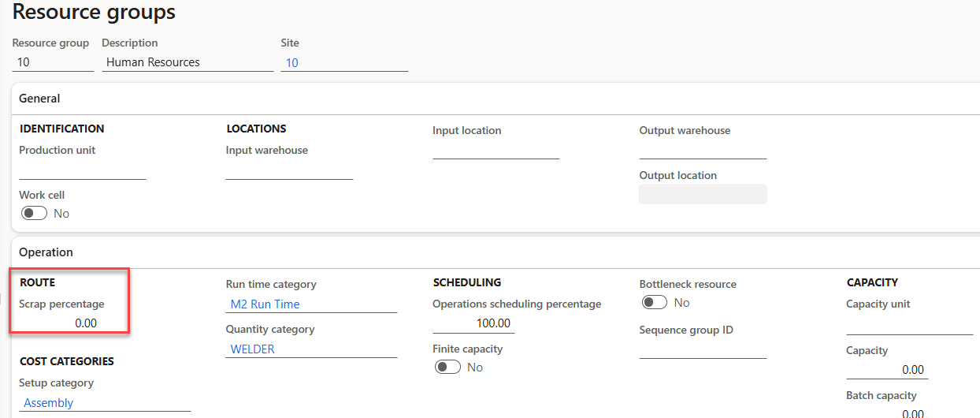Viewport: 980px width, 418px height.
Task: Edit the Scrap percentage value 0.00
Action: pyautogui.click(x=60, y=323)
